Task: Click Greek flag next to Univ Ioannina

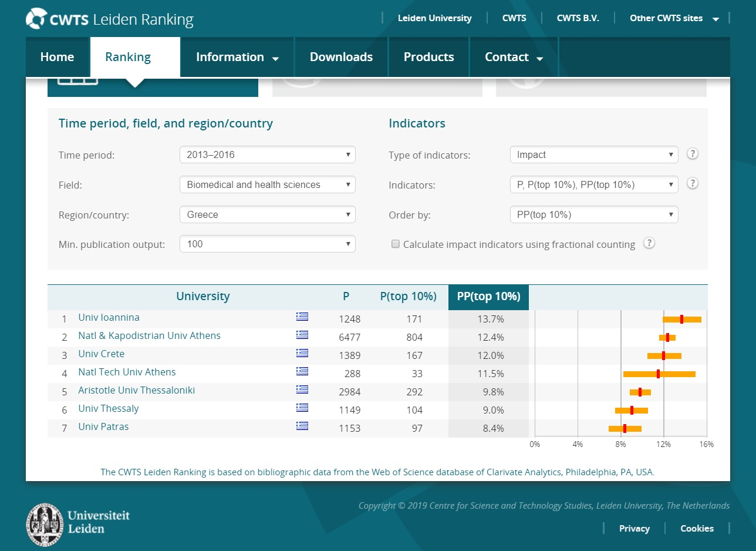Action: (x=302, y=317)
